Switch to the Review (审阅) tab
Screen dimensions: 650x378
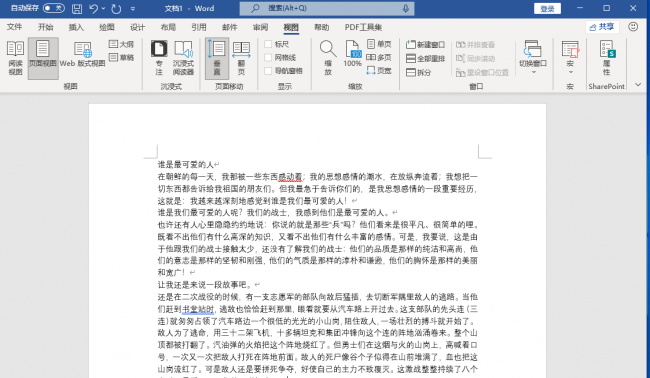(x=260, y=27)
